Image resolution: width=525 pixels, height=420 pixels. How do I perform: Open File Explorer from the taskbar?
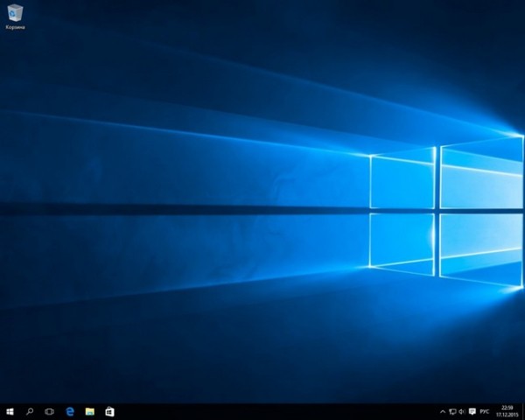click(x=90, y=411)
